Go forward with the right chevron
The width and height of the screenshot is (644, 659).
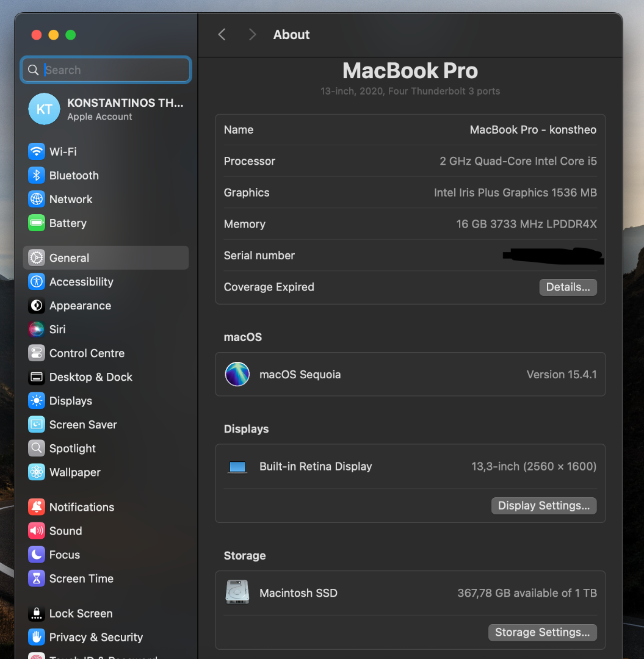252,34
